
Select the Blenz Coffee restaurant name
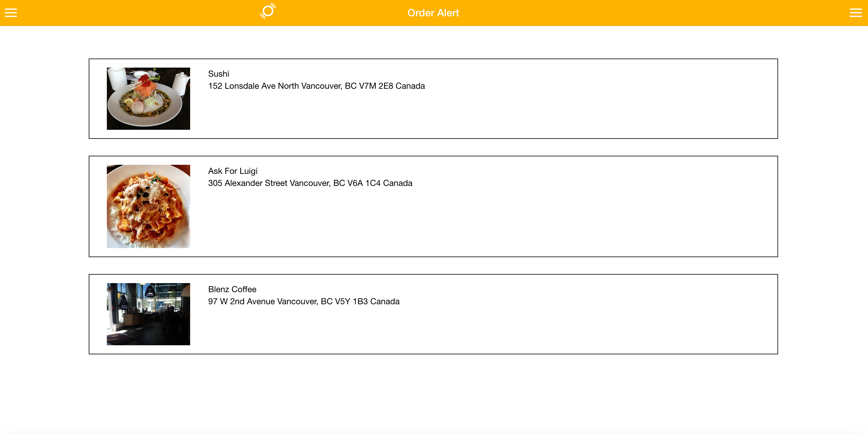coord(232,289)
